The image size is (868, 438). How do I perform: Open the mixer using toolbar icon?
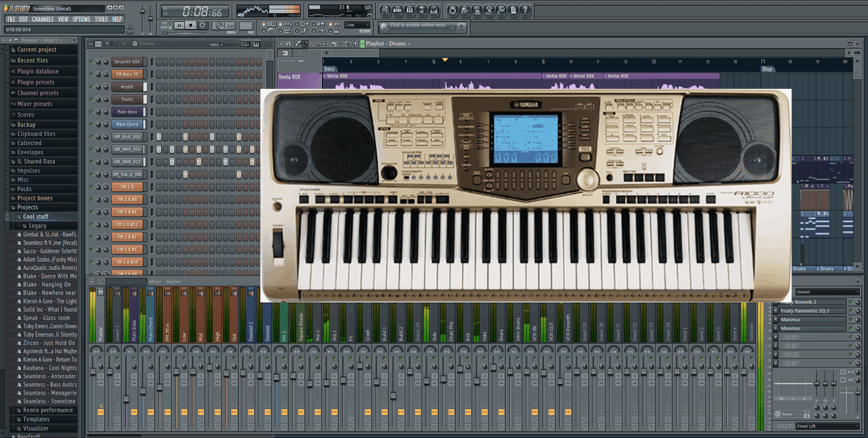click(433, 10)
